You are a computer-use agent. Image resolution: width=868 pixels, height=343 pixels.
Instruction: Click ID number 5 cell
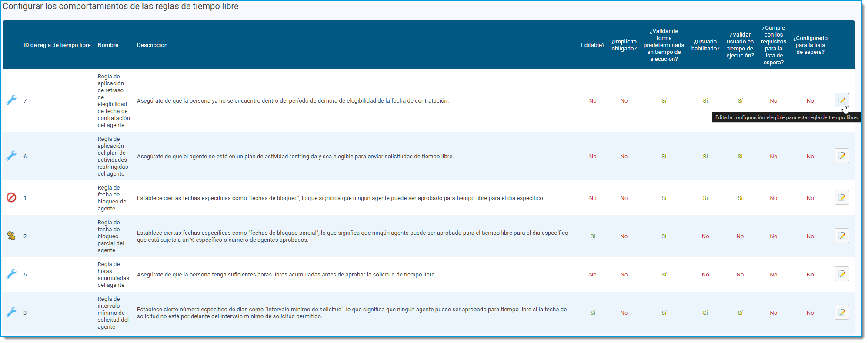point(25,274)
